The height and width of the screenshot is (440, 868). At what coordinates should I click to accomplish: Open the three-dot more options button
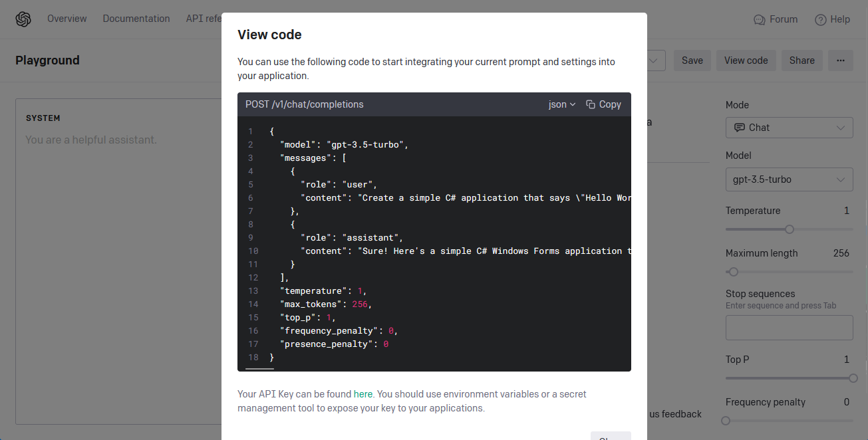click(x=841, y=60)
